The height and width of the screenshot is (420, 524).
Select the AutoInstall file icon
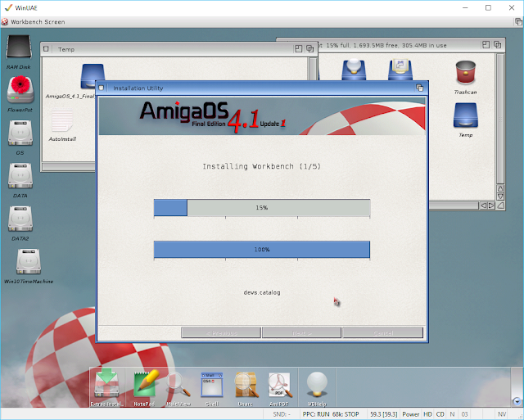[62, 121]
